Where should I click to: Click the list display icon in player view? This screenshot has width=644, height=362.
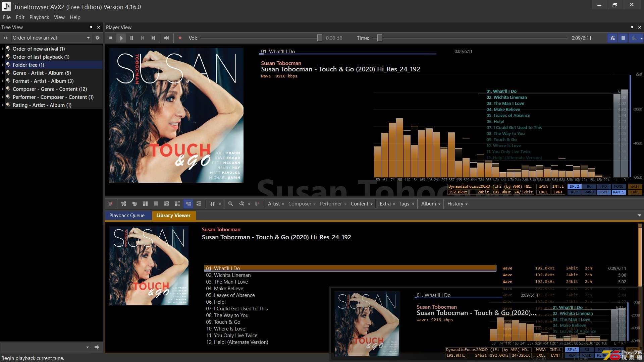[x=623, y=38]
